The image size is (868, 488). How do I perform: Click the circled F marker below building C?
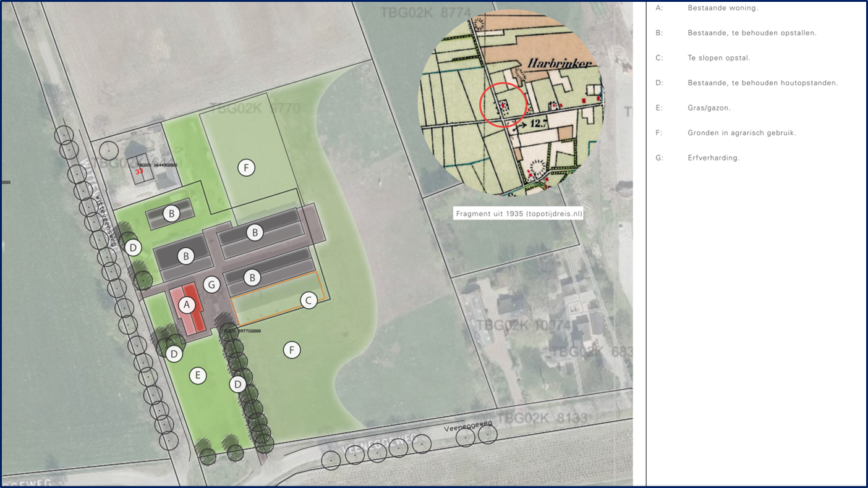click(292, 350)
